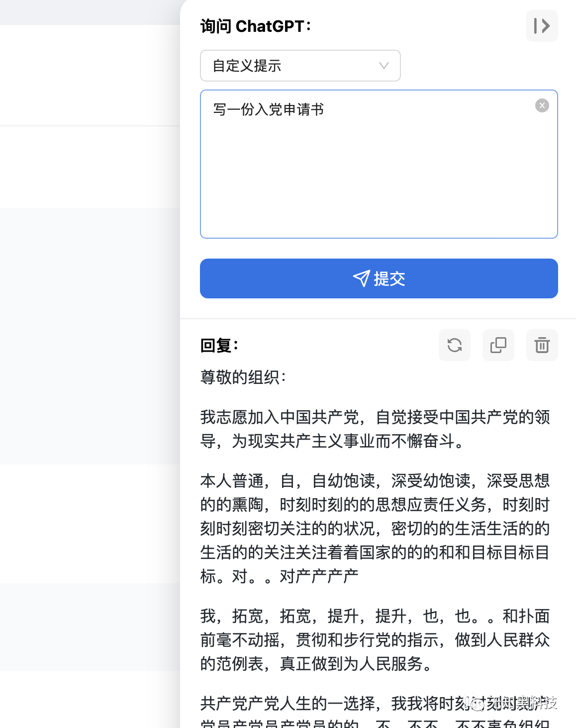Click the 询问 ChatGPT: heading
Viewport: 576px width, 728px height.
[x=256, y=26]
